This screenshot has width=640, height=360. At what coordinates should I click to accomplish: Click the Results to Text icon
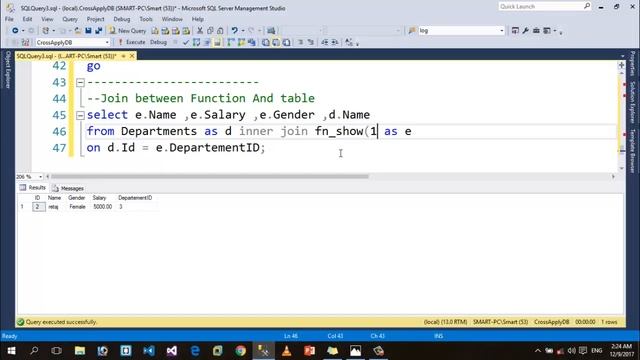pos(266,42)
